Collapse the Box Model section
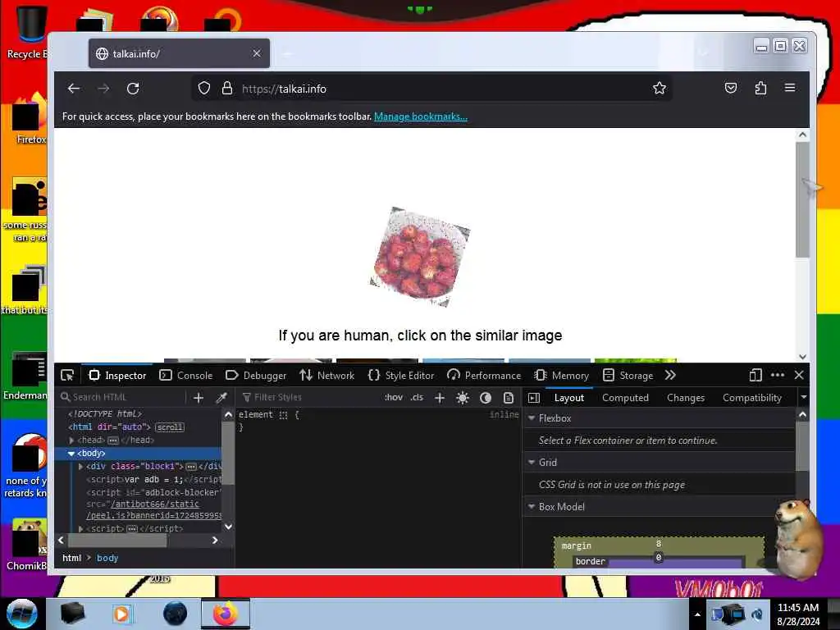Image resolution: width=840 pixels, height=630 pixels. point(532,506)
